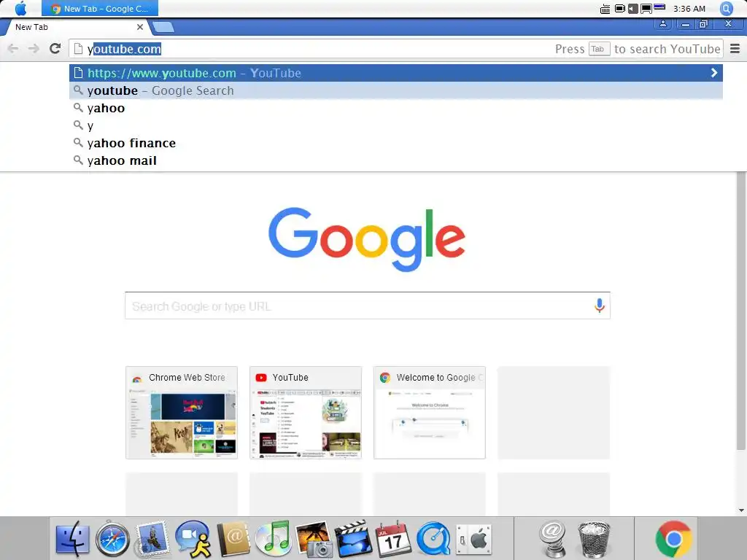Click the Tab key hint in omnibox
This screenshot has height=560, width=747.
pos(599,49)
